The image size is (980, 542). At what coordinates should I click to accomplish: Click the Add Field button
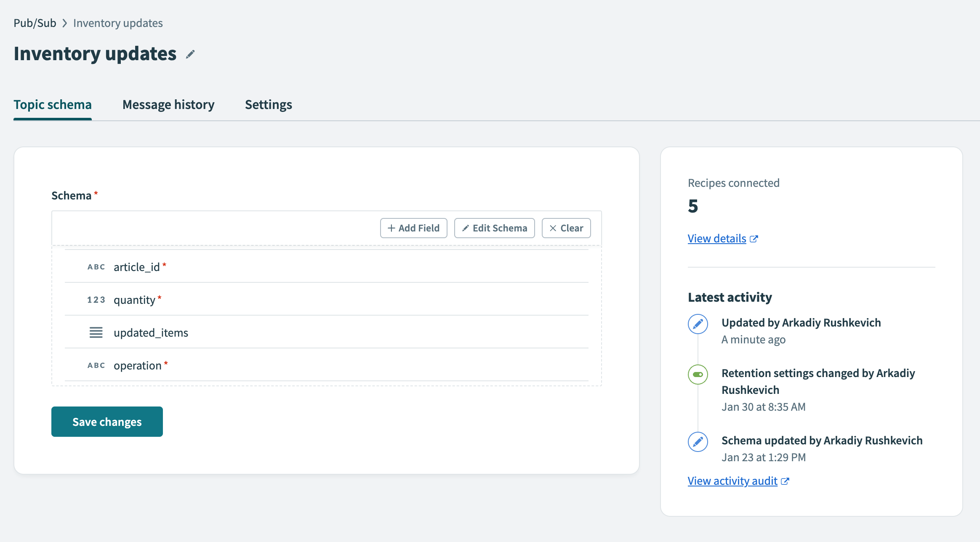pyautogui.click(x=413, y=228)
